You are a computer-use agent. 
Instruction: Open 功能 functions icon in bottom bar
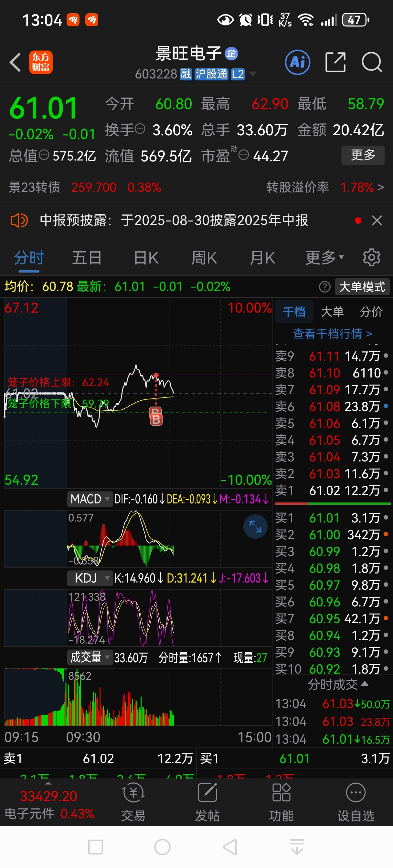281,802
